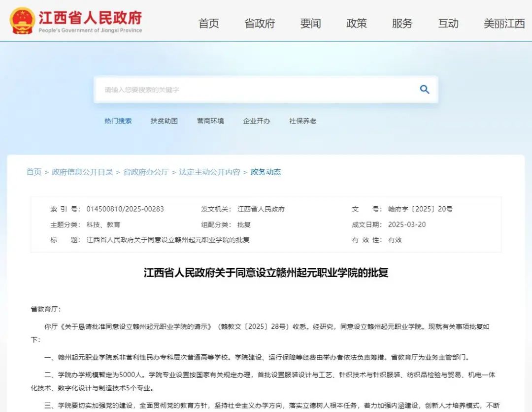532x412 pixels.
Task: Click the 扶贫助困 hot search link
Action: [164, 121]
